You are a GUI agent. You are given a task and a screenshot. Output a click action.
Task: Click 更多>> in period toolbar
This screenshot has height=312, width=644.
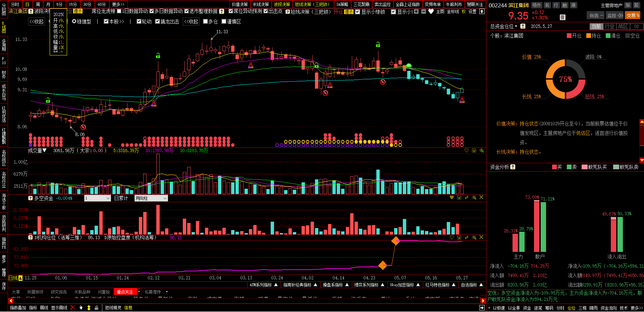(x=118, y=4)
